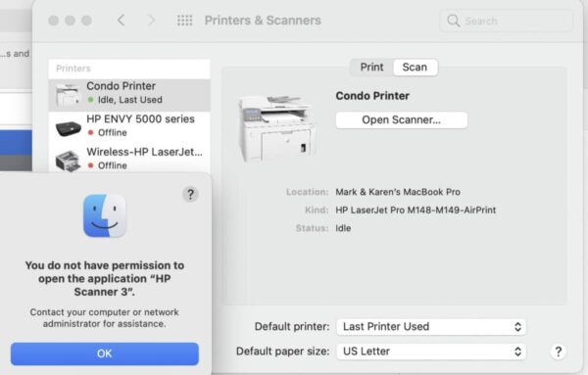
Task: Click the 'HP LaserJet Pro M148-M149-AirPrint' kind text
Action: click(416, 211)
